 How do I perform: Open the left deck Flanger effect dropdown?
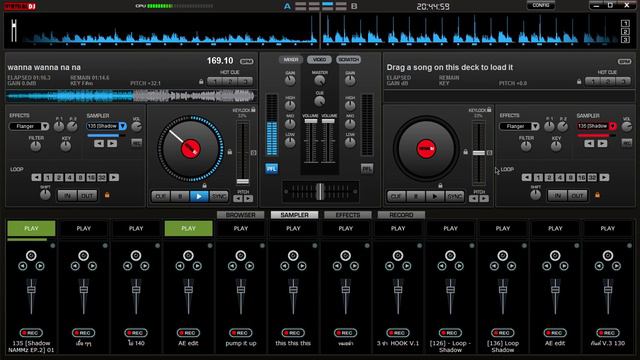coord(45,127)
